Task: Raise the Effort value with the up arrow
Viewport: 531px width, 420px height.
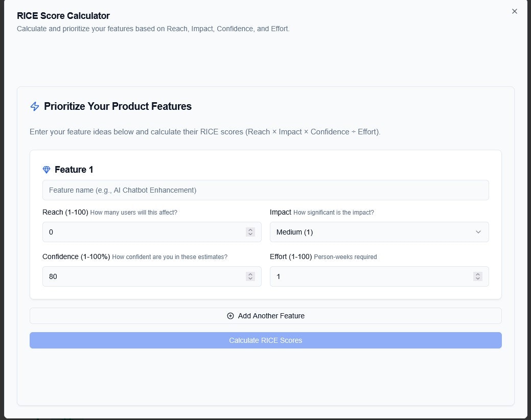Action: point(478,274)
